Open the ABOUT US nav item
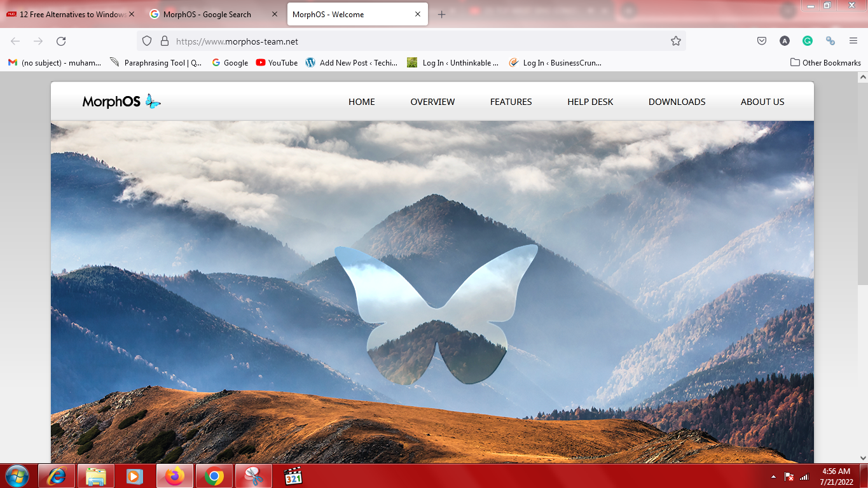The height and width of the screenshot is (488, 868). 762,102
